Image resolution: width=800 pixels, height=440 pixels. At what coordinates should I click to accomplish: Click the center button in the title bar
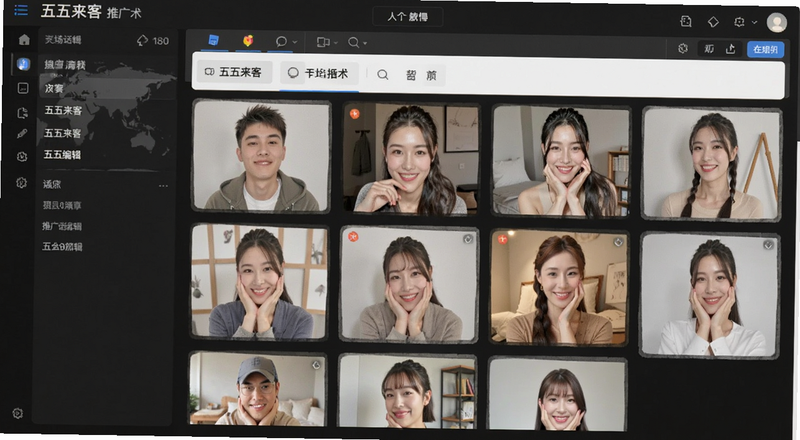click(408, 17)
